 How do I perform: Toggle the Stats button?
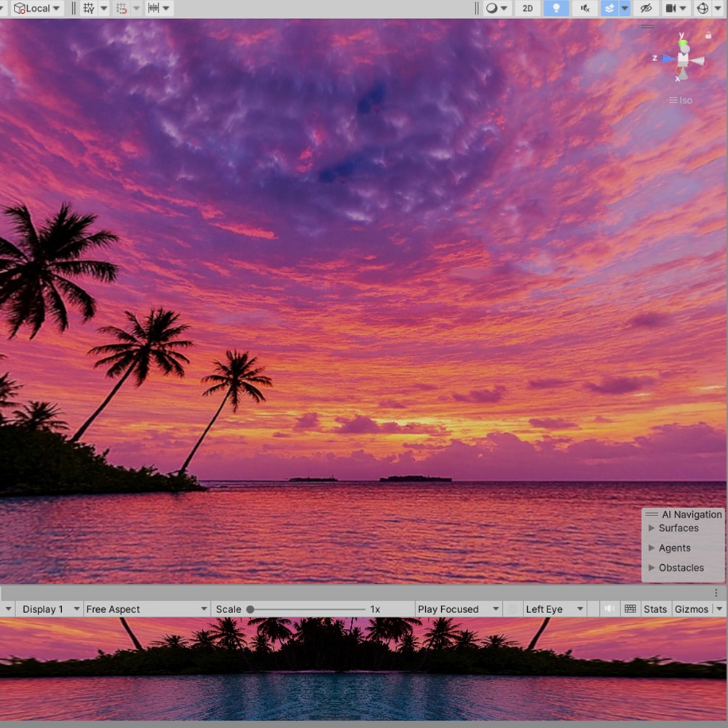coord(655,609)
